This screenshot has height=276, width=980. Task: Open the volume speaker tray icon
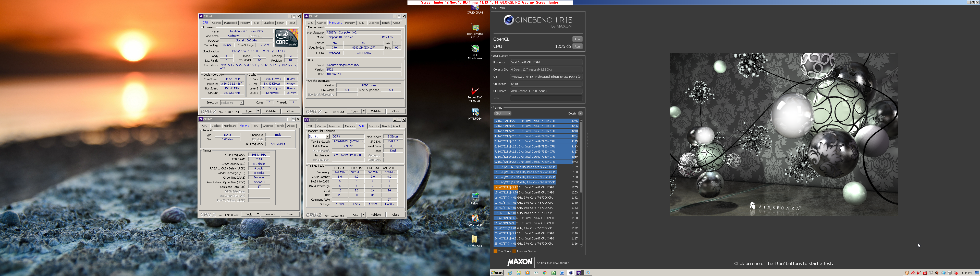click(x=937, y=273)
